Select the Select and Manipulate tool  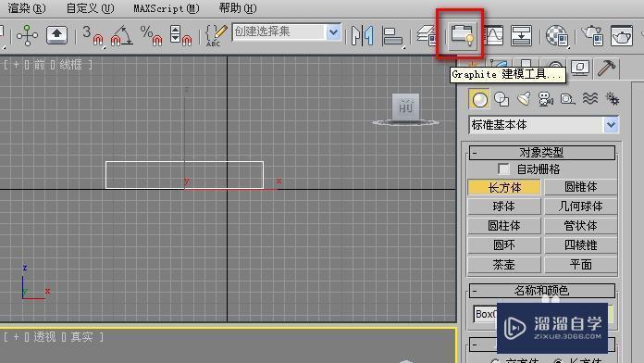tap(27, 35)
